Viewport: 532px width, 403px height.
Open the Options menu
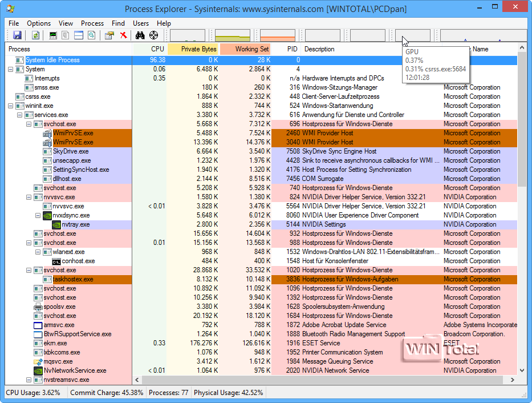click(x=39, y=23)
